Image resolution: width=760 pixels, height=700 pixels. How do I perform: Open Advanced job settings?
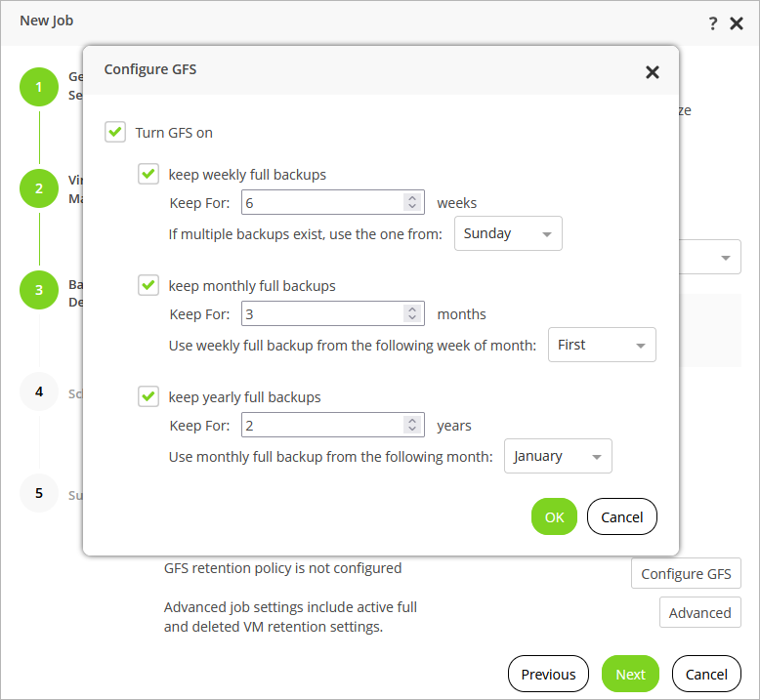point(699,613)
